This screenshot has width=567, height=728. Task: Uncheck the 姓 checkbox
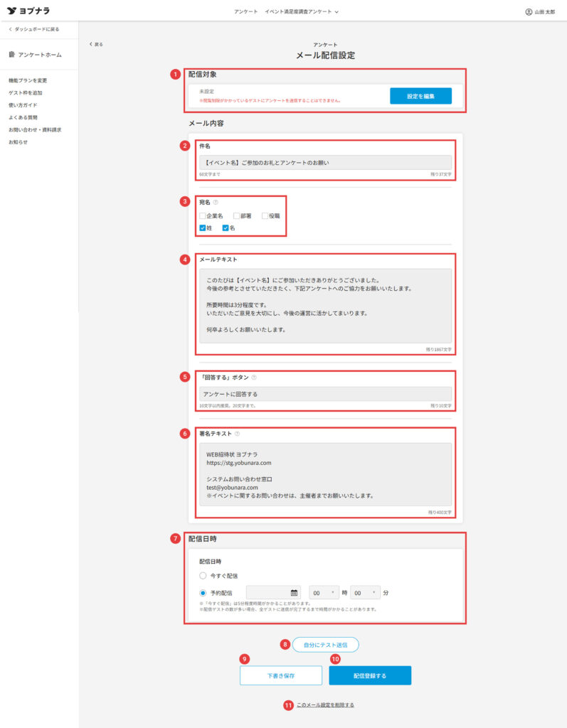coord(203,228)
